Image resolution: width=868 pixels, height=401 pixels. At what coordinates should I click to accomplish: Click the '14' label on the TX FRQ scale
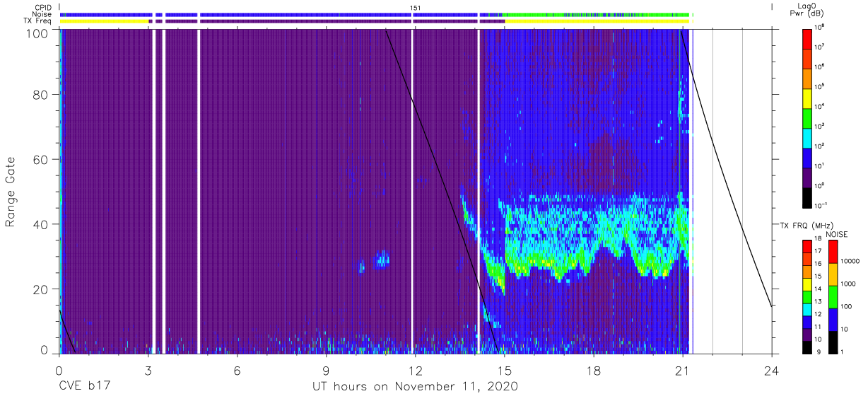[x=816, y=289]
